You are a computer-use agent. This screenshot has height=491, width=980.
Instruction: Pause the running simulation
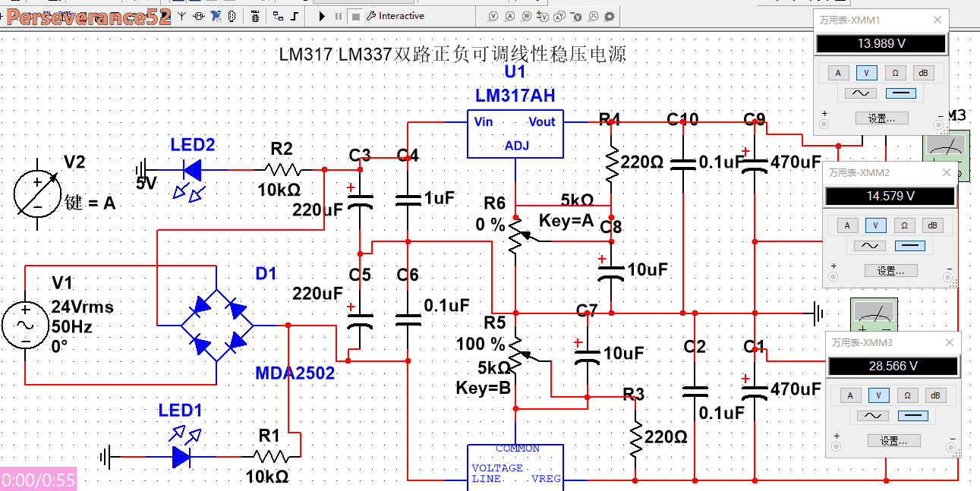point(339,16)
